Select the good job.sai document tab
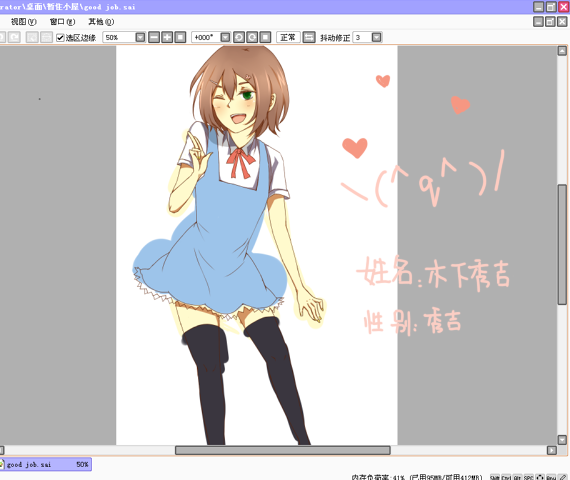Viewport: 570px width, 480px height. [x=45, y=464]
